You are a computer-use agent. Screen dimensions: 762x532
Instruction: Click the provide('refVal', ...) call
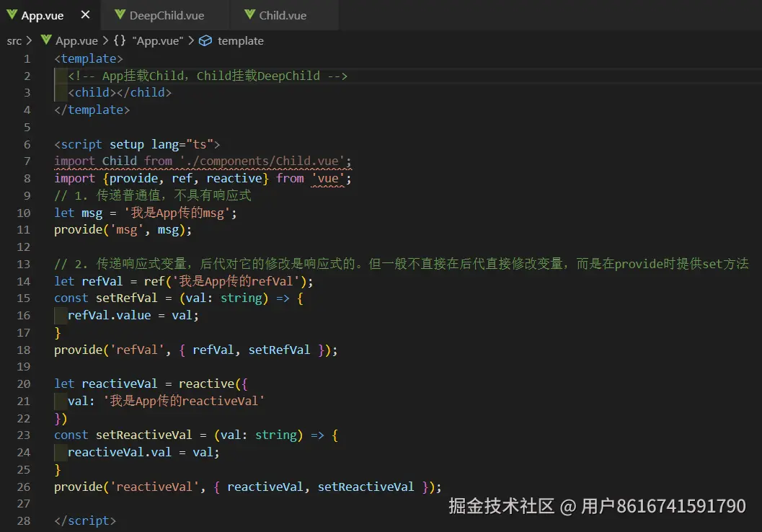tap(196, 350)
